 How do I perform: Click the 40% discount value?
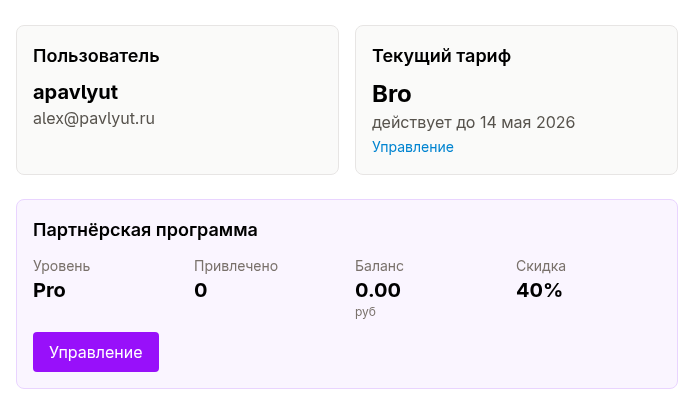(x=539, y=291)
